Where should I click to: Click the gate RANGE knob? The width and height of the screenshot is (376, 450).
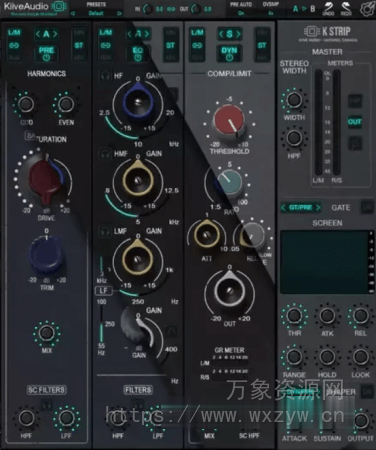(x=294, y=357)
